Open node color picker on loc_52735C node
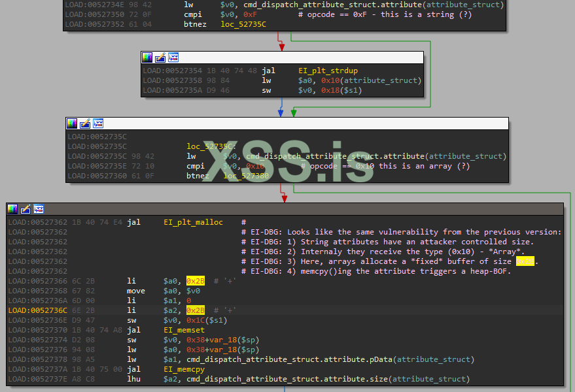This screenshot has height=392, width=575. (x=72, y=123)
